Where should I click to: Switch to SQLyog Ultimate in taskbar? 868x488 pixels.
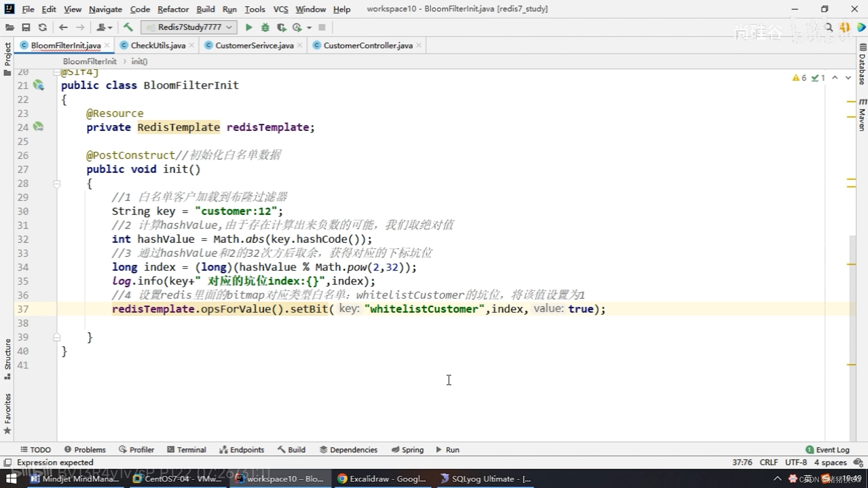pos(486,479)
